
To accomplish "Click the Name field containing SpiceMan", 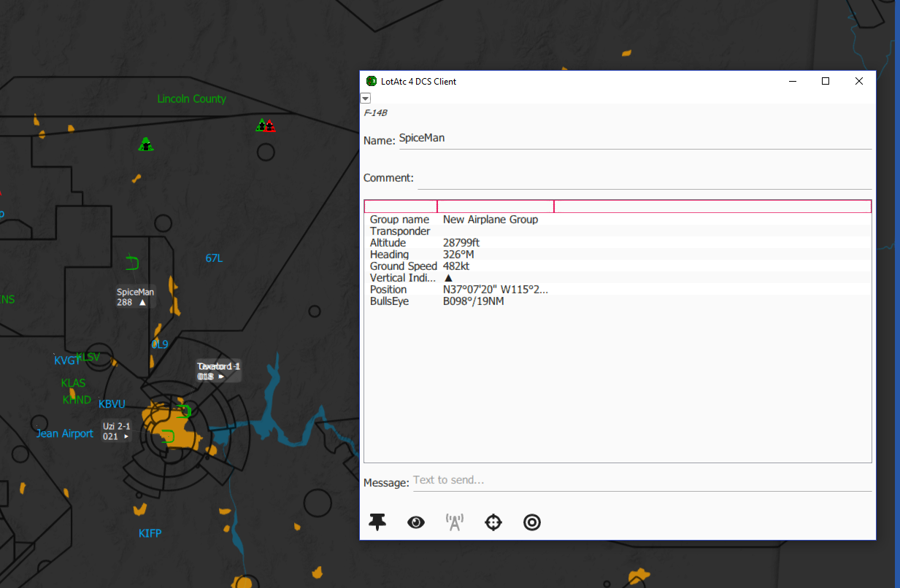I will 635,139.
